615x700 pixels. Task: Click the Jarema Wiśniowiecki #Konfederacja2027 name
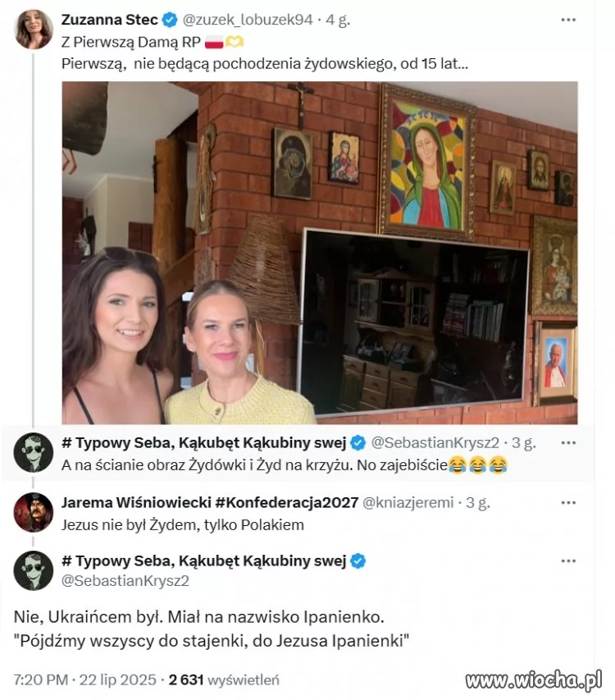click(210, 503)
